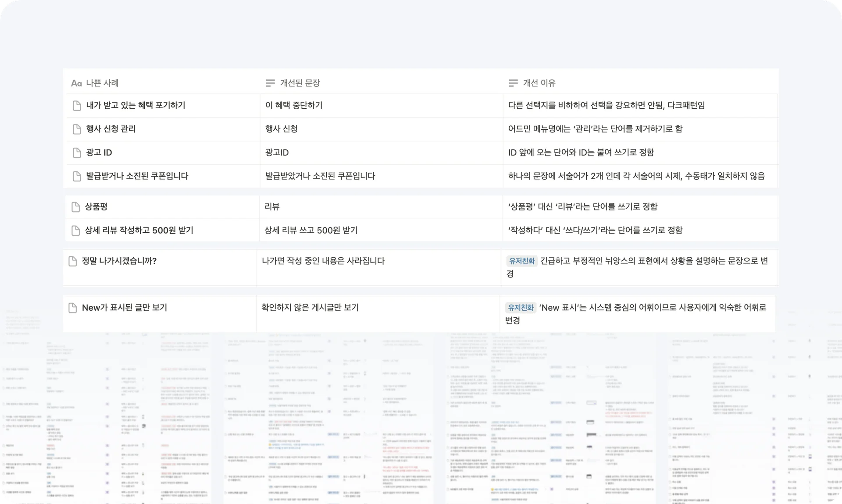This screenshot has height=504, width=842.
Task: Click the 유저친화 tag in 'New 표시' row
Action: click(521, 308)
